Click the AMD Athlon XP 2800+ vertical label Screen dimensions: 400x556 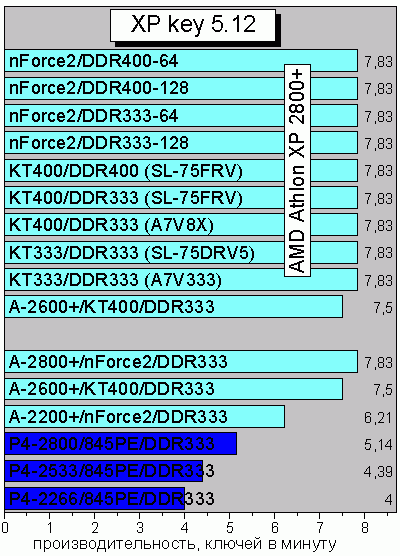point(298,171)
